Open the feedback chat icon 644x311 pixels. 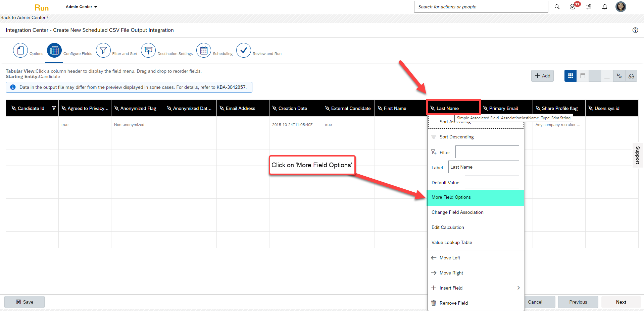pos(589,7)
